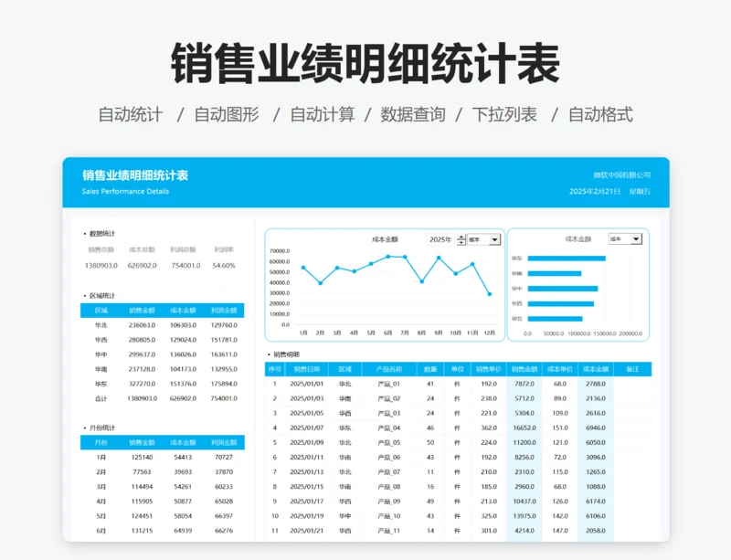Select the 65028 profit cell for 4月
731x560 pixels.
(224, 502)
